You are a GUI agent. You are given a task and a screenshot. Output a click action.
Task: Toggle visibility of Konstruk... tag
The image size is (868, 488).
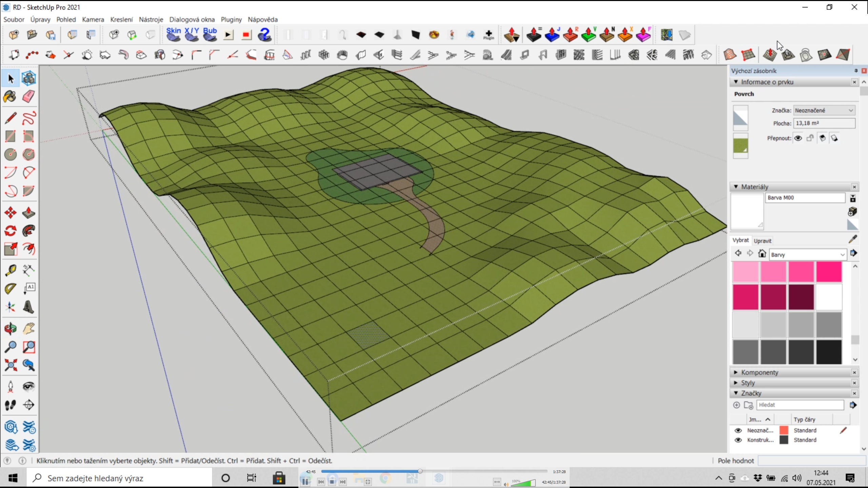click(738, 440)
